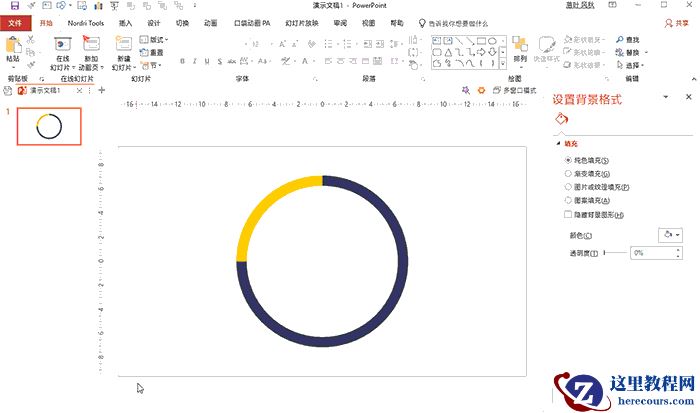Click the Find (查找) button
Screen dimensions: 700x413
point(628,40)
